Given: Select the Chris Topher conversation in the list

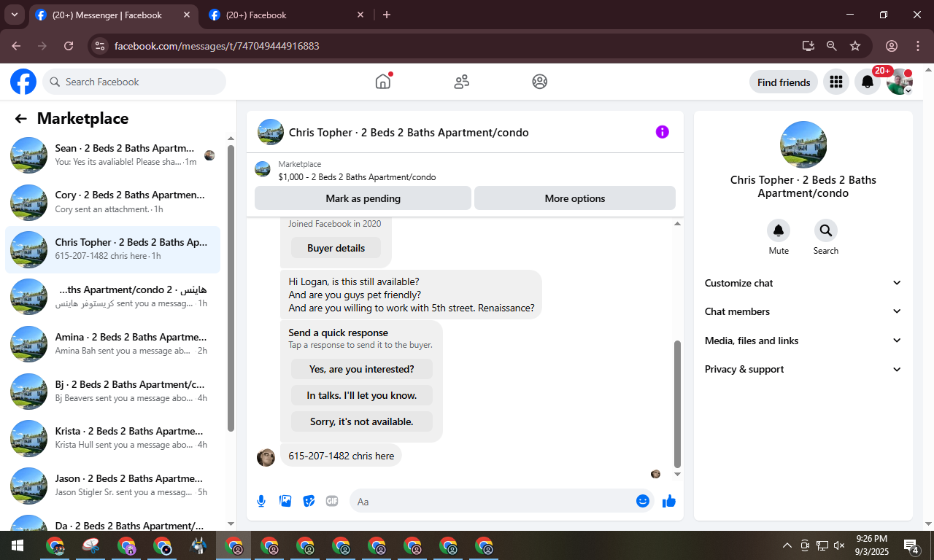Looking at the screenshot, I should pos(113,249).
